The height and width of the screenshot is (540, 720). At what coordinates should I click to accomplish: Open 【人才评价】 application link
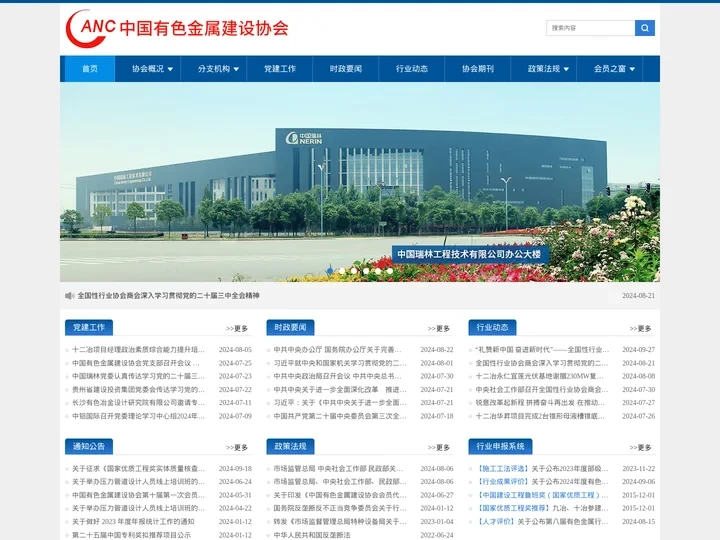(495, 522)
